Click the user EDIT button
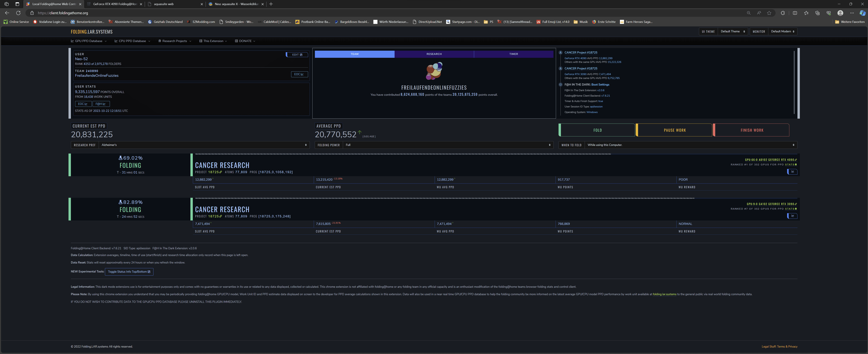This screenshot has width=868, height=354. coord(297,55)
